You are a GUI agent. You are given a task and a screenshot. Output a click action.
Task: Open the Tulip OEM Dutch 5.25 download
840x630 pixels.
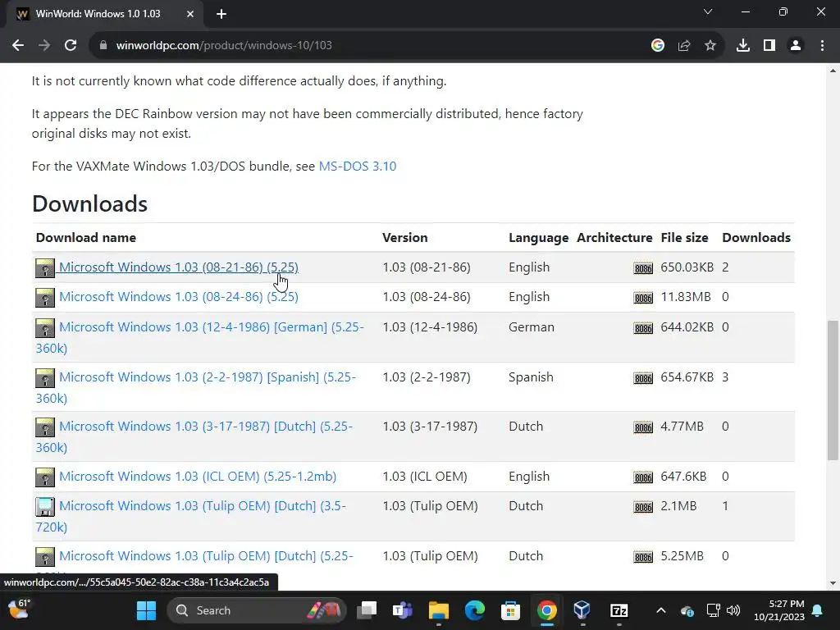coord(206,556)
